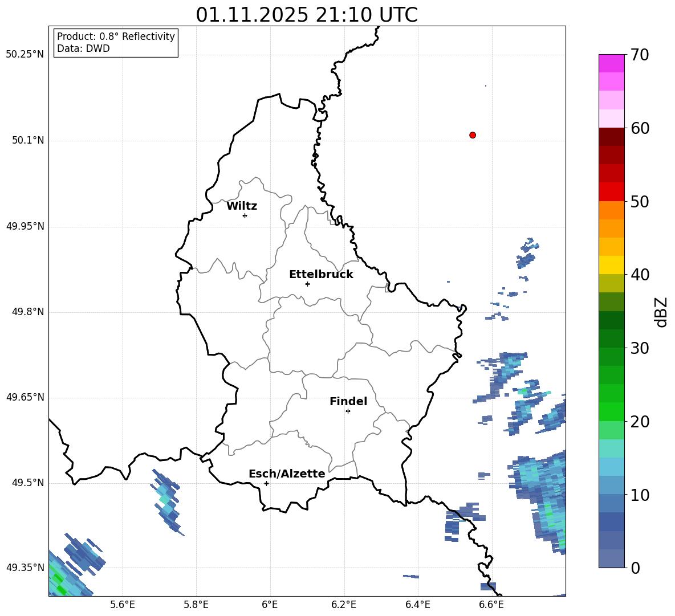Screen dimensions: 675x616
Task: Click the Findel station cross marker
Action: pos(348,411)
